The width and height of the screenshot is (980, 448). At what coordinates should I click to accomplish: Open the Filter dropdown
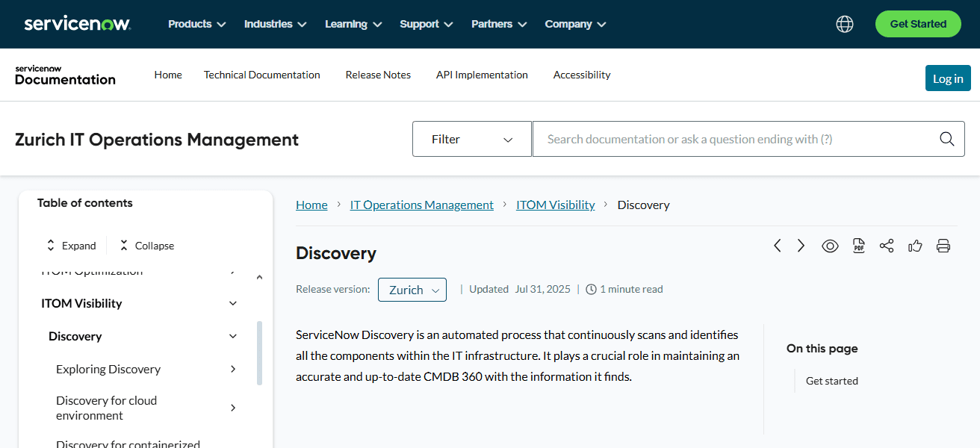(472, 139)
